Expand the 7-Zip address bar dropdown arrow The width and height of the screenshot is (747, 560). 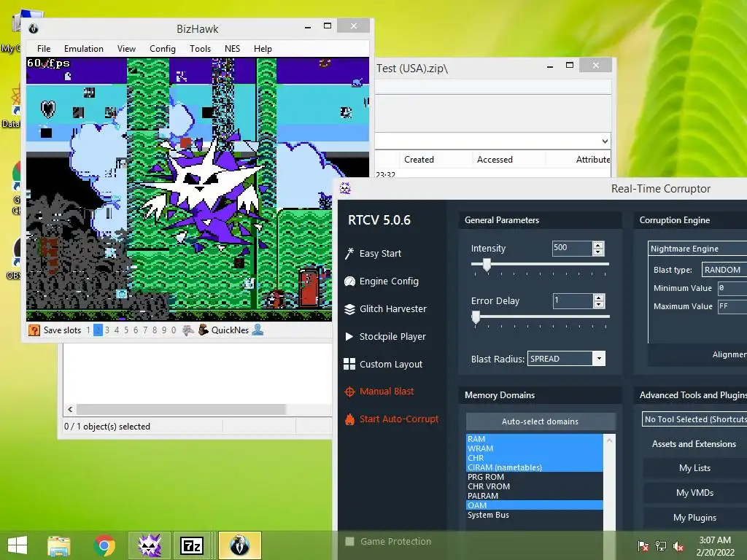pyautogui.click(x=605, y=141)
